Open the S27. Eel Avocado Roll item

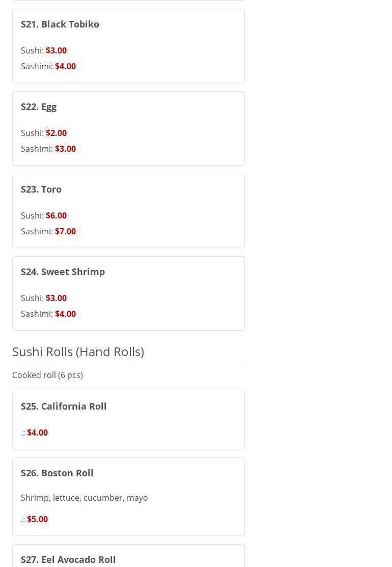[68, 559]
